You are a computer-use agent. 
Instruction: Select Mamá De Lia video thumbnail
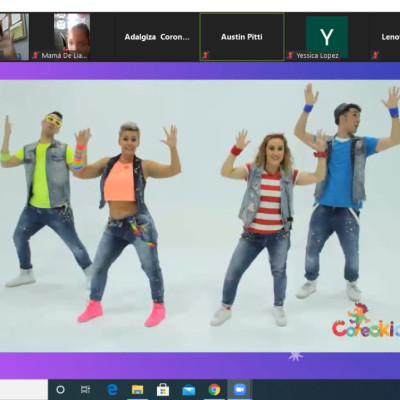coord(72,37)
